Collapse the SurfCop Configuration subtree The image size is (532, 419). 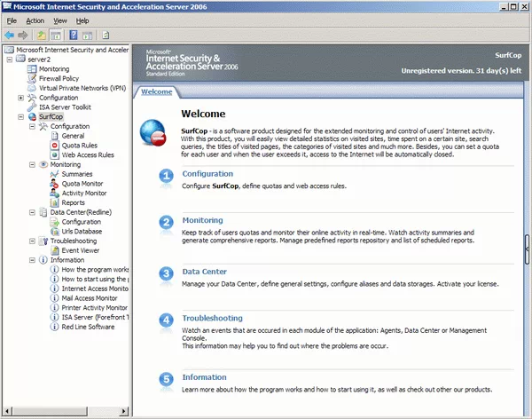point(32,126)
